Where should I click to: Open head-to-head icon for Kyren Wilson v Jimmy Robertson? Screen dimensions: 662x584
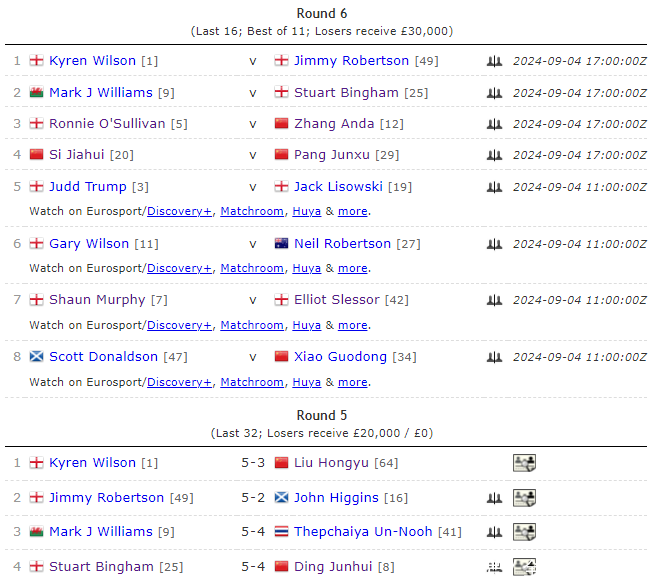coord(494,61)
